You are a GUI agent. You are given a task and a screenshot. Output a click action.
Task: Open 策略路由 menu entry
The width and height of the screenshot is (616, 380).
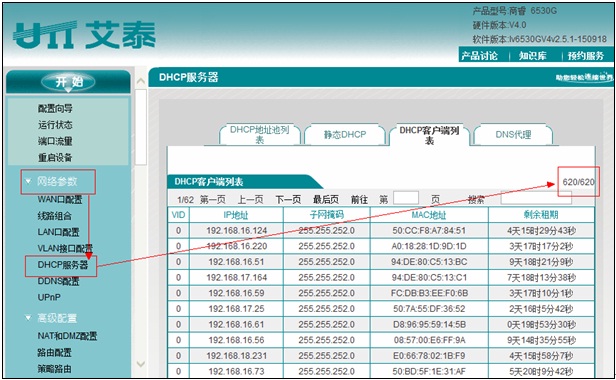(55, 369)
